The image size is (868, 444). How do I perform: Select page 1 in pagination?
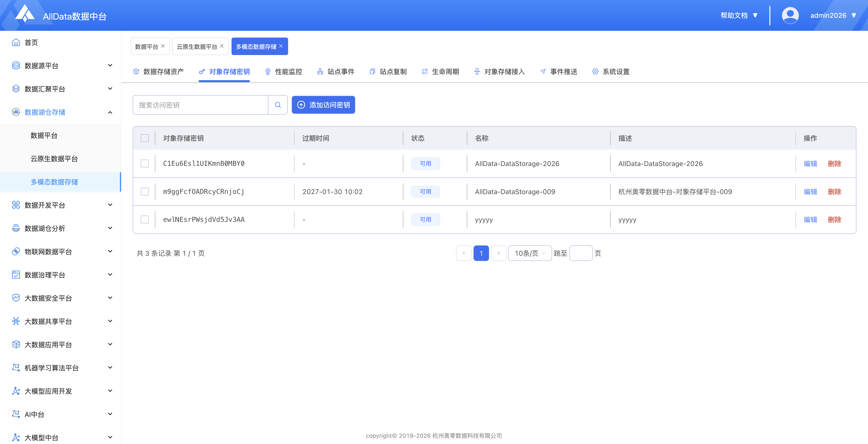click(x=481, y=253)
